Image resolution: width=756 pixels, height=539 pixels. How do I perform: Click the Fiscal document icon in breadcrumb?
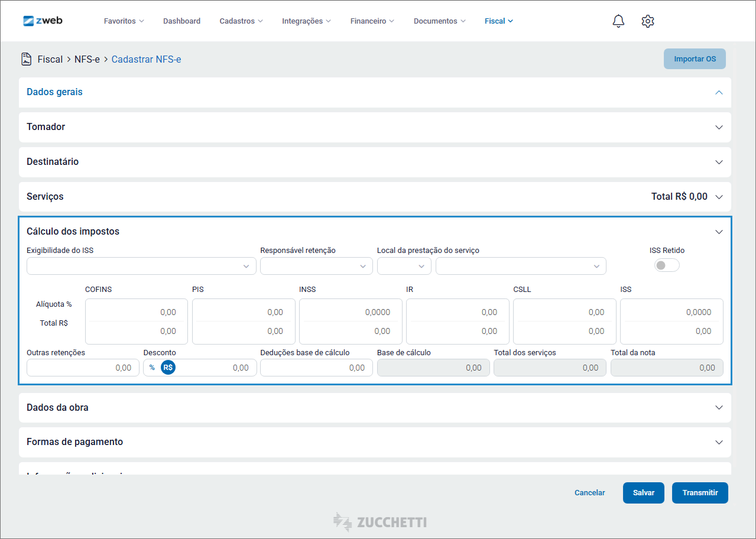pos(27,59)
